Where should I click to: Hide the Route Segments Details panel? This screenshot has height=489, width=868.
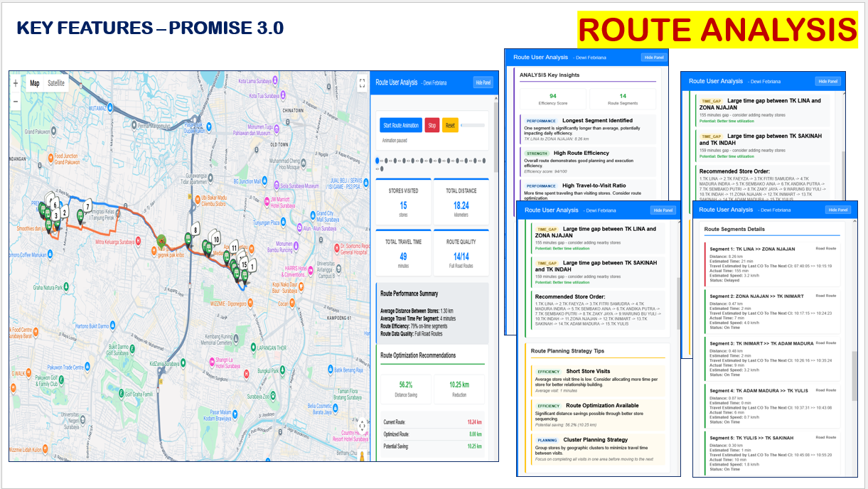click(x=837, y=210)
